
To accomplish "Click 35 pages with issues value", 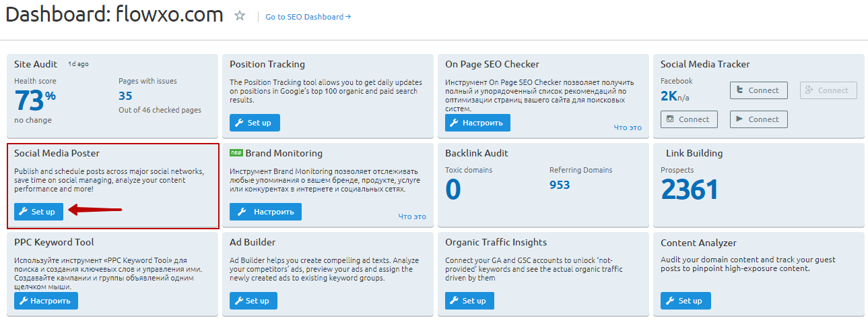I will pyautogui.click(x=125, y=96).
